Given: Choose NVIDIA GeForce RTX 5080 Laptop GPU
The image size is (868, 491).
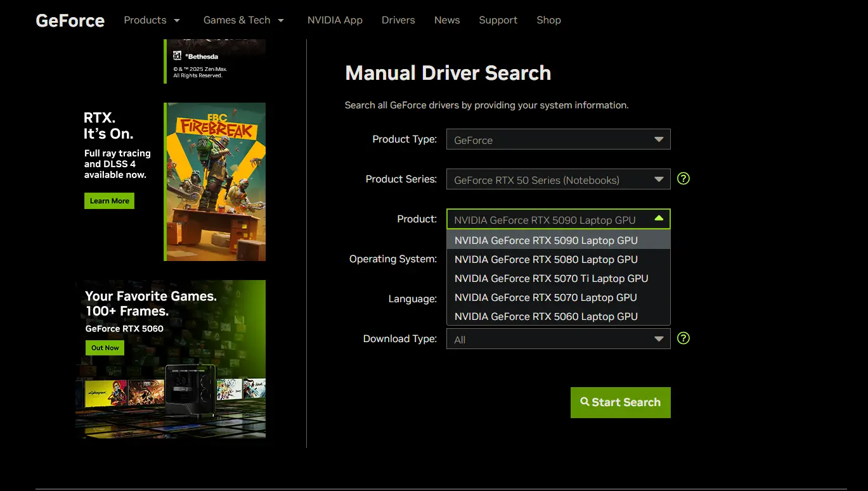Looking at the screenshot, I should [559, 259].
